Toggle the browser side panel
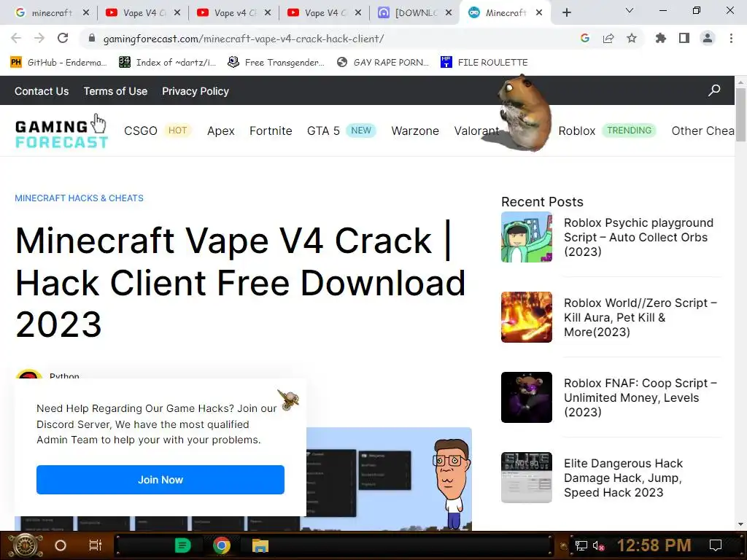 (x=684, y=38)
